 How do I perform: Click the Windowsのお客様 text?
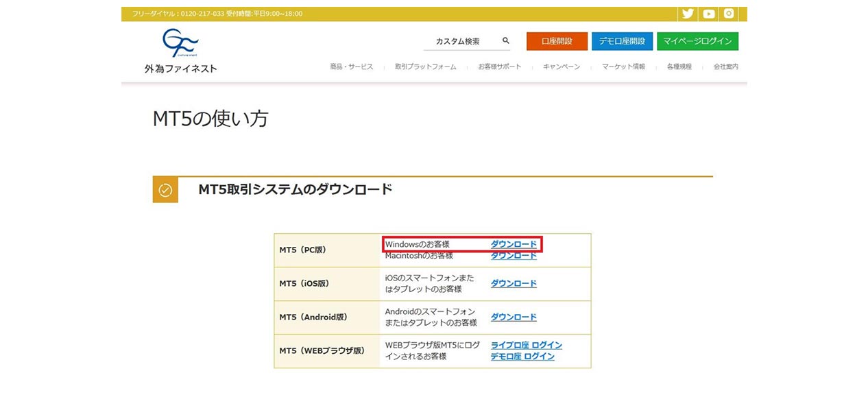pyautogui.click(x=418, y=244)
